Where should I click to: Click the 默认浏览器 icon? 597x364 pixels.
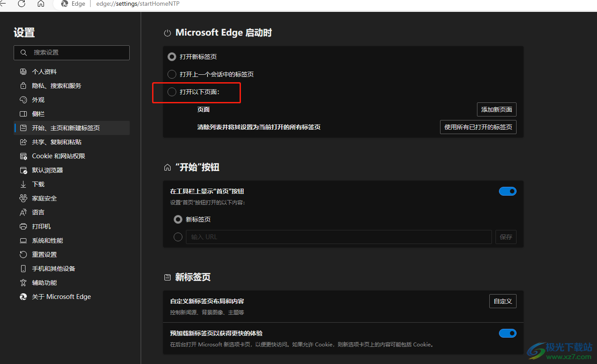(23, 170)
